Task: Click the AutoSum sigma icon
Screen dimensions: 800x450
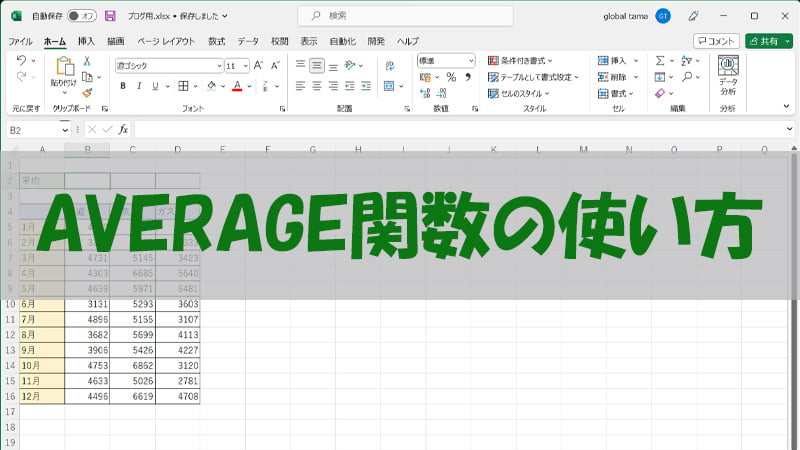Action: pos(660,61)
